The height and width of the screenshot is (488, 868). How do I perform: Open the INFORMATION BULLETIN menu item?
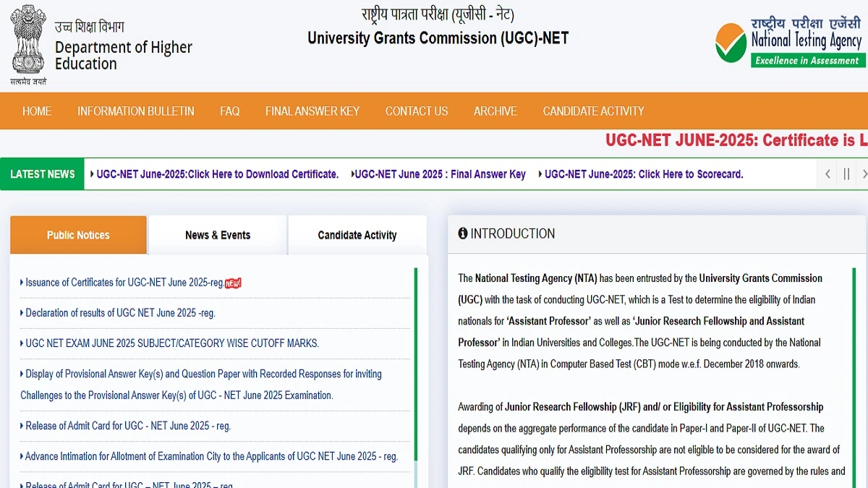coord(135,111)
